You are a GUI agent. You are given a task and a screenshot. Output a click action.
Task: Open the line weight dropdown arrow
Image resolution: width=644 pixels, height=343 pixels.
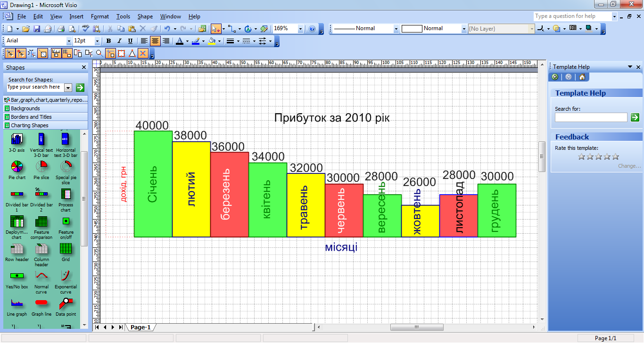[x=238, y=41]
